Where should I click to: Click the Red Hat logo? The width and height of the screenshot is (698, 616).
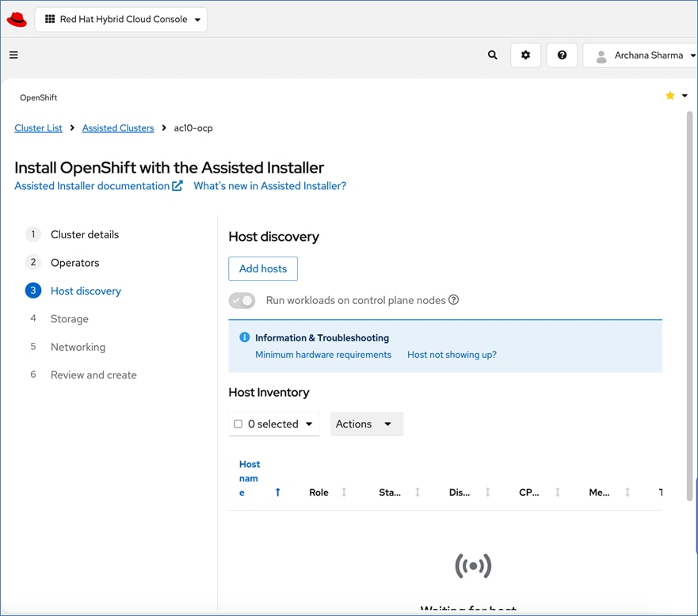coord(17,20)
